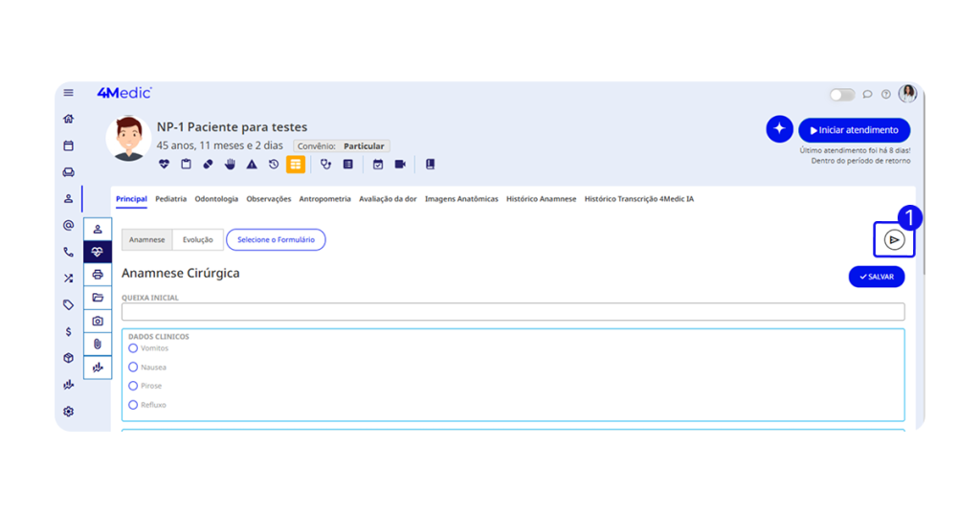The image size is (980, 514).
Task: Open the stethoscope icon in patient toolbar
Action: tap(325, 165)
